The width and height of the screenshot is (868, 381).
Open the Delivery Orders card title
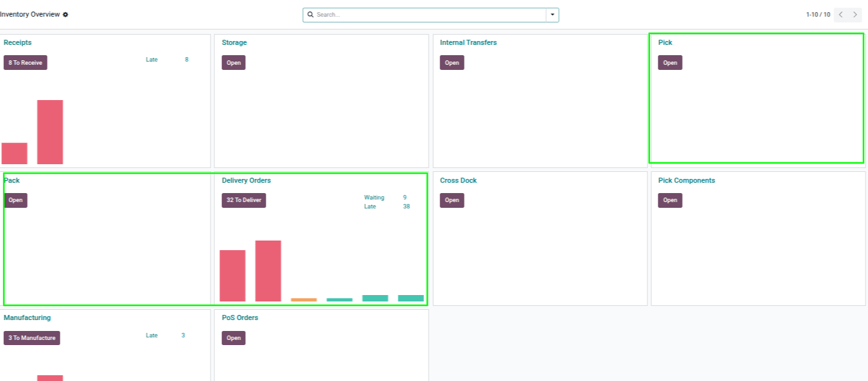[246, 181]
